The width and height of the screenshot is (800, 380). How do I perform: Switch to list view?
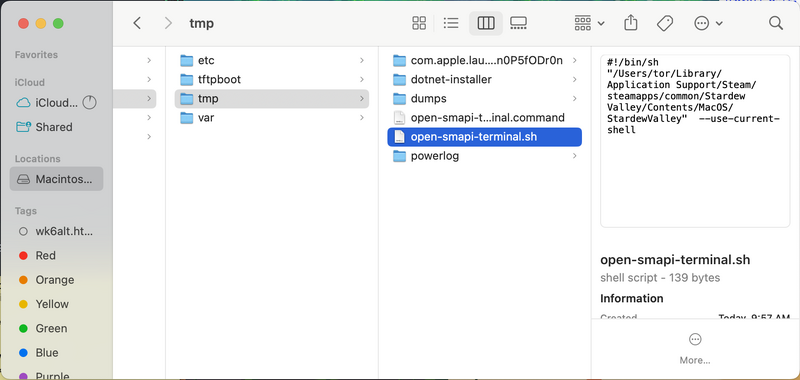(451, 23)
